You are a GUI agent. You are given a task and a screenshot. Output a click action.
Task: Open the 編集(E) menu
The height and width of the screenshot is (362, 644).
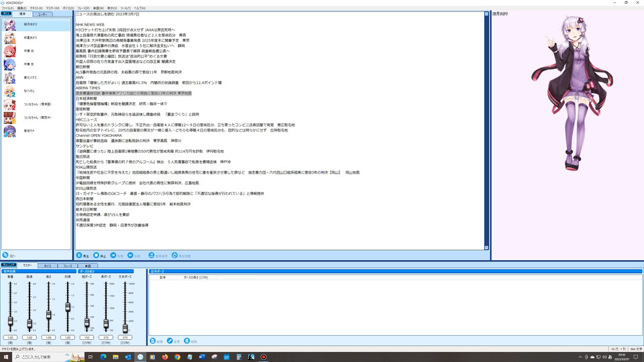point(21,8)
